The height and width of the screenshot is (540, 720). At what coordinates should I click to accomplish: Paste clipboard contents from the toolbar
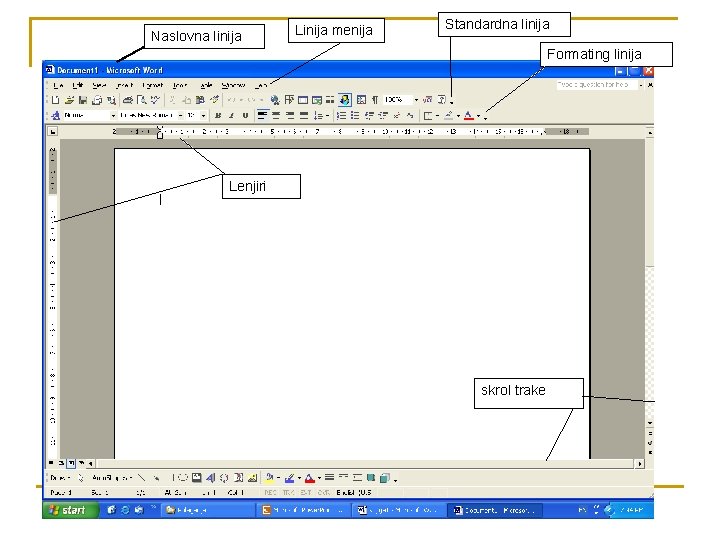click(x=200, y=100)
